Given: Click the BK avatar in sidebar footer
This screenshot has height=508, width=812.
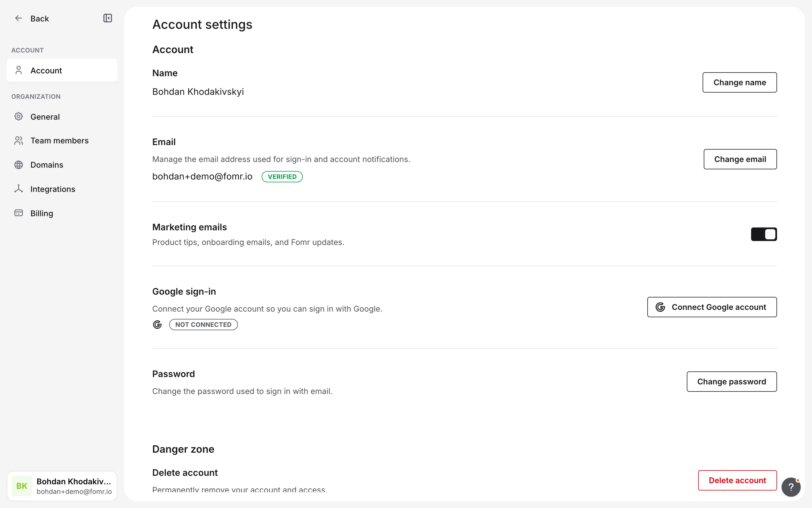Looking at the screenshot, I should point(22,486).
